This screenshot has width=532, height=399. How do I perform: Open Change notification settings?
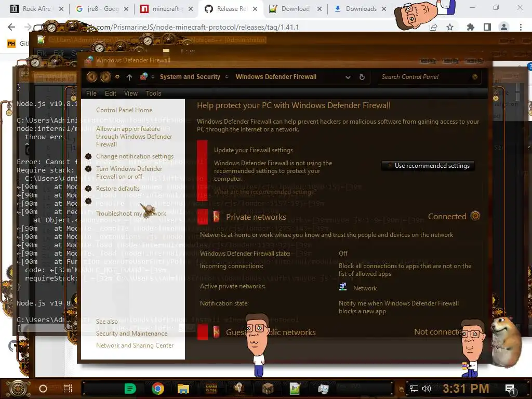click(x=135, y=156)
